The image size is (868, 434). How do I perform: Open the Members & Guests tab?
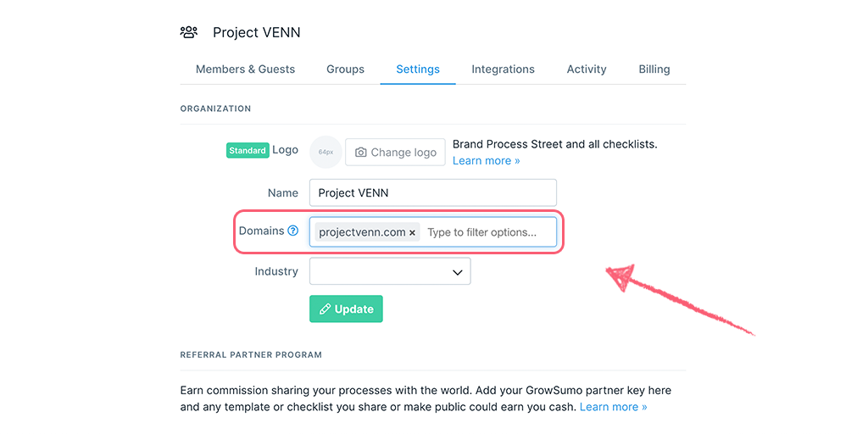(x=245, y=70)
